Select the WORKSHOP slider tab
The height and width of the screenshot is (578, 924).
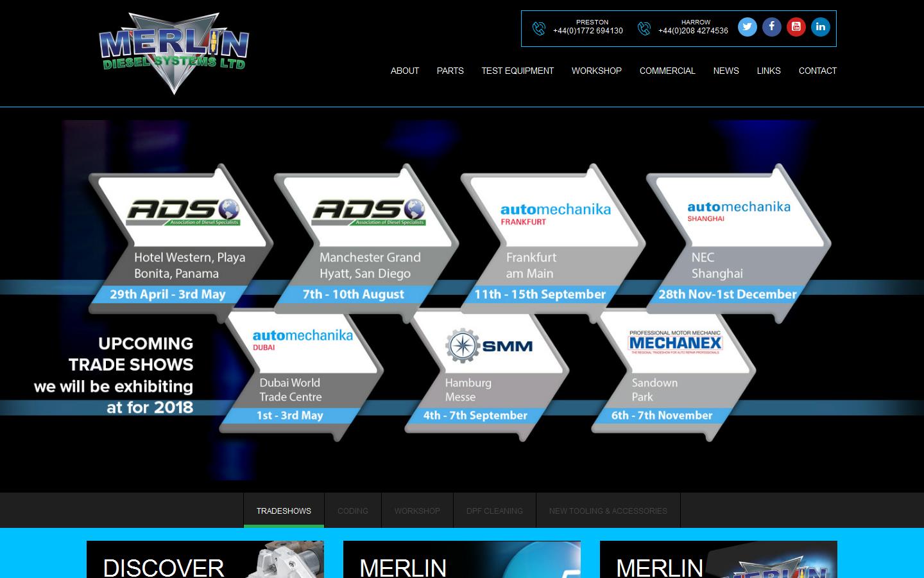click(417, 511)
